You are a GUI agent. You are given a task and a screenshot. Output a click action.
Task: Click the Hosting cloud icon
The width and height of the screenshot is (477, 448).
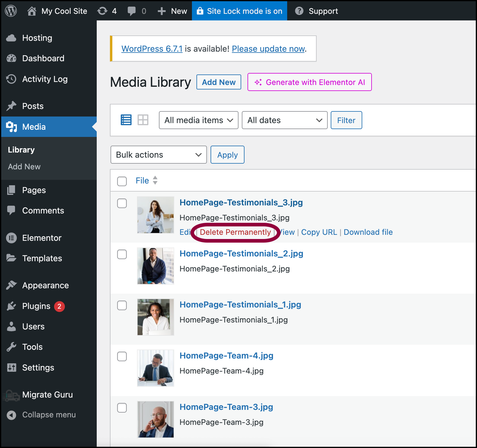click(11, 38)
